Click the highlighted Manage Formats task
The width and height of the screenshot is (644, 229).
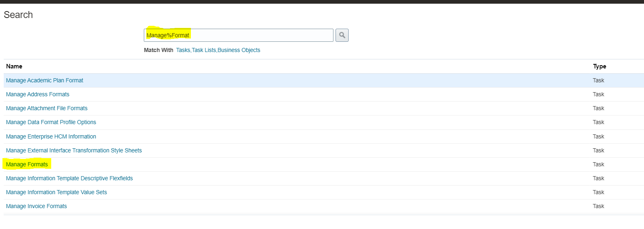tap(27, 164)
